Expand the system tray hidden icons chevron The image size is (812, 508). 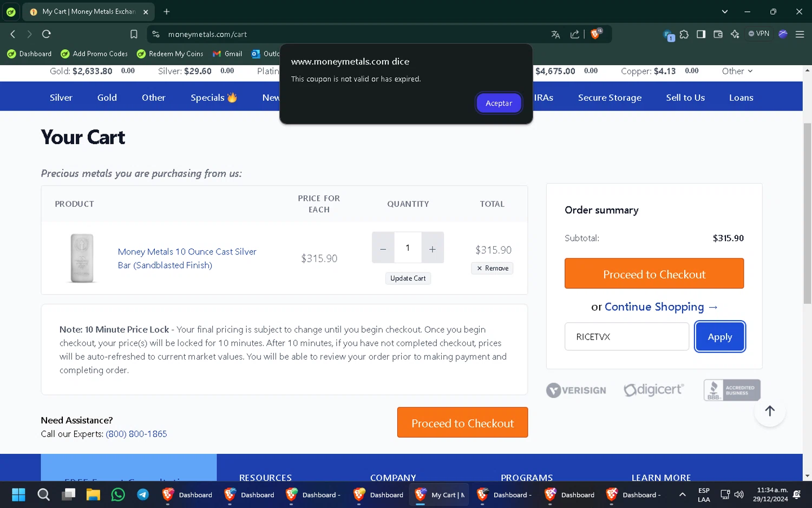tap(682, 494)
